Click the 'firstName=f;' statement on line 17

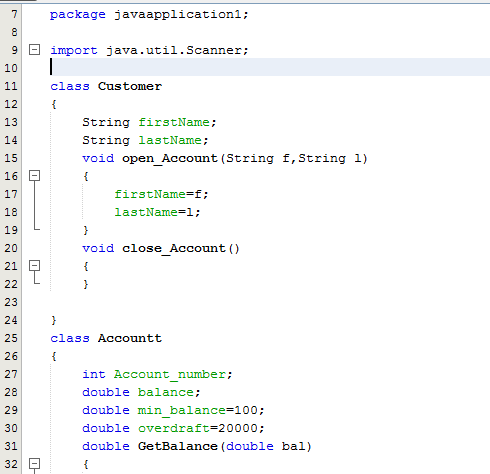click(161, 194)
